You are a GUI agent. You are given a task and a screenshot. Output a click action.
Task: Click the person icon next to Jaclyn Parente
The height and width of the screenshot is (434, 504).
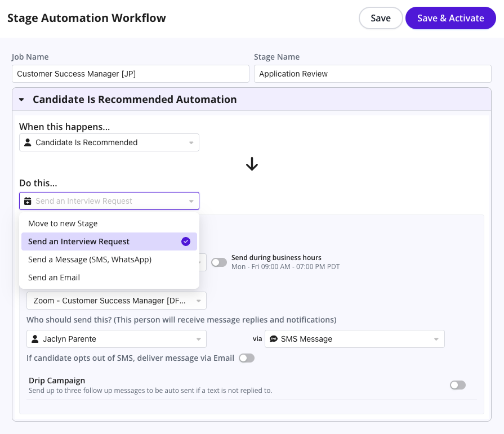point(35,339)
